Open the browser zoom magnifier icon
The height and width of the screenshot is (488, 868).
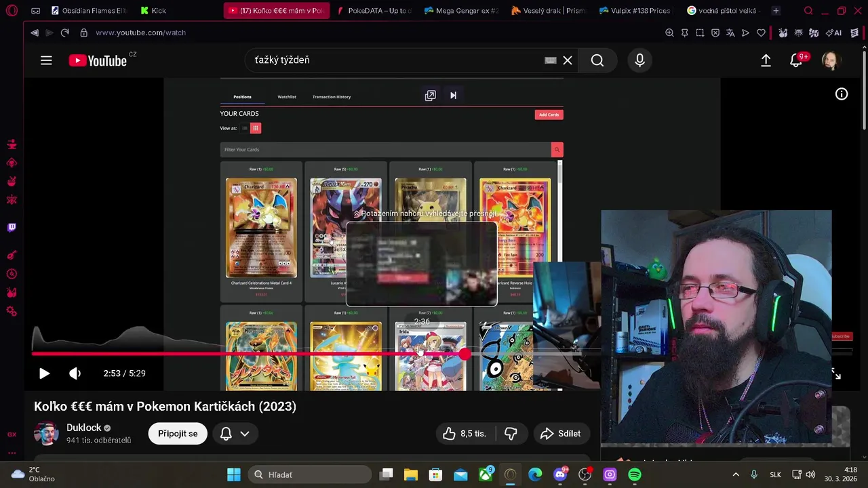point(669,33)
